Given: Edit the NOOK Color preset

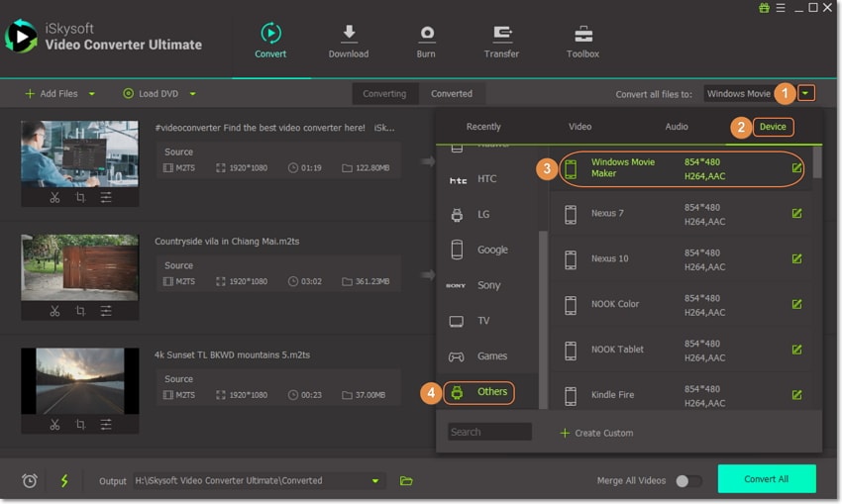Looking at the screenshot, I should coord(796,304).
